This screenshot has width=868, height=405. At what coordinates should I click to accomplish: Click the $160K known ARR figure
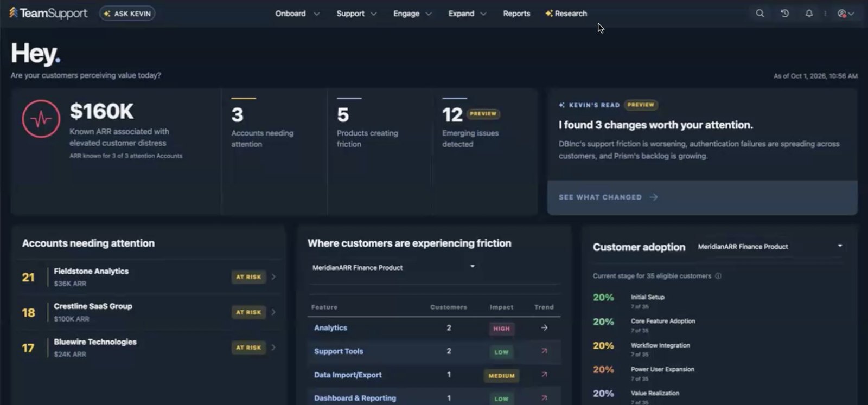[101, 112]
